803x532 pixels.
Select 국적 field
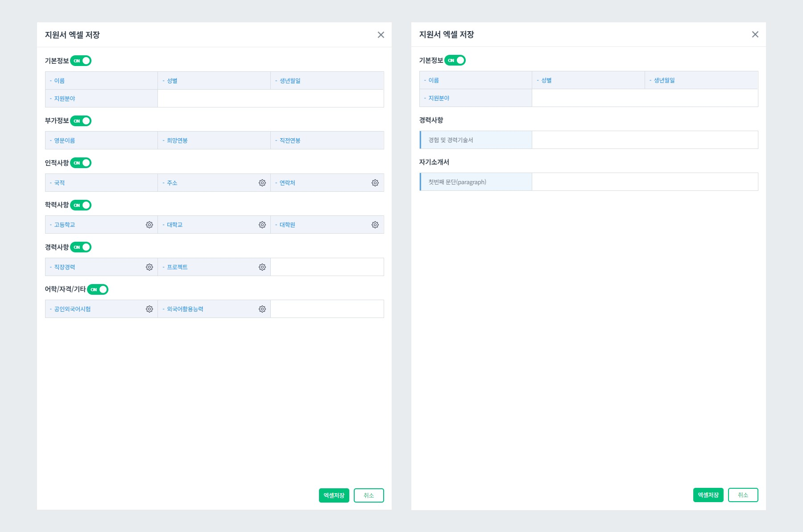tap(101, 183)
